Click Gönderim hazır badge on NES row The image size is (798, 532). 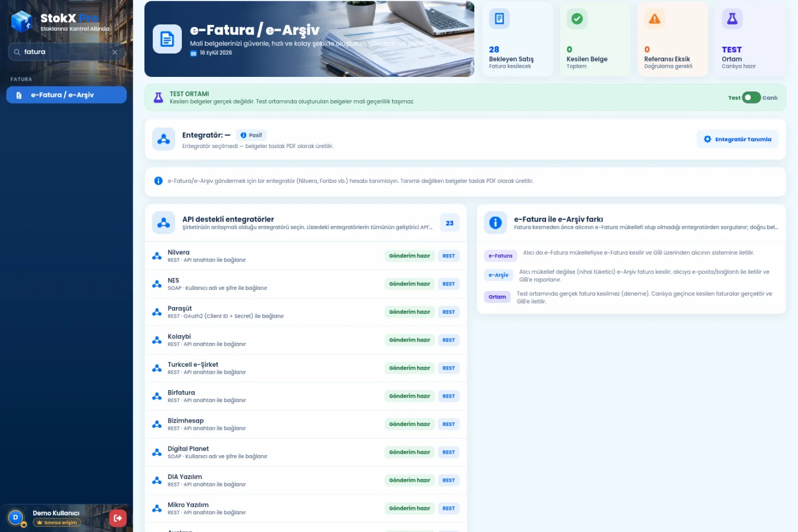[409, 284]
